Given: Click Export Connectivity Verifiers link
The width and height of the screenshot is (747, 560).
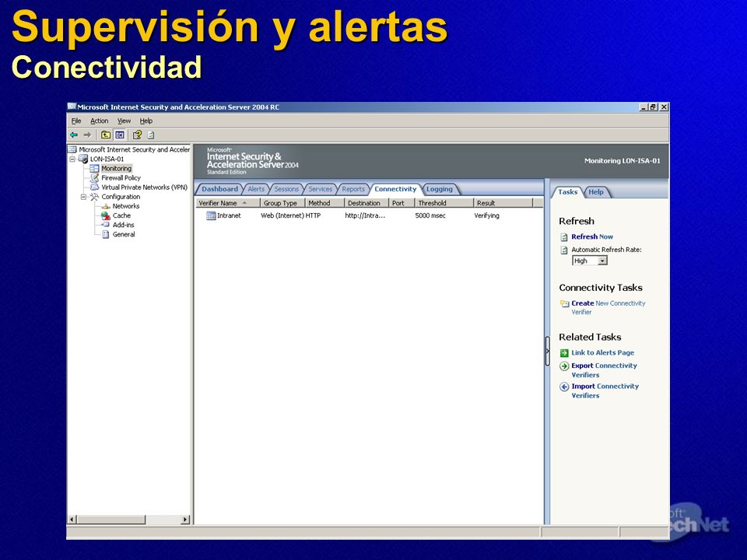Looking at the screenshot, I should (604, 370).
